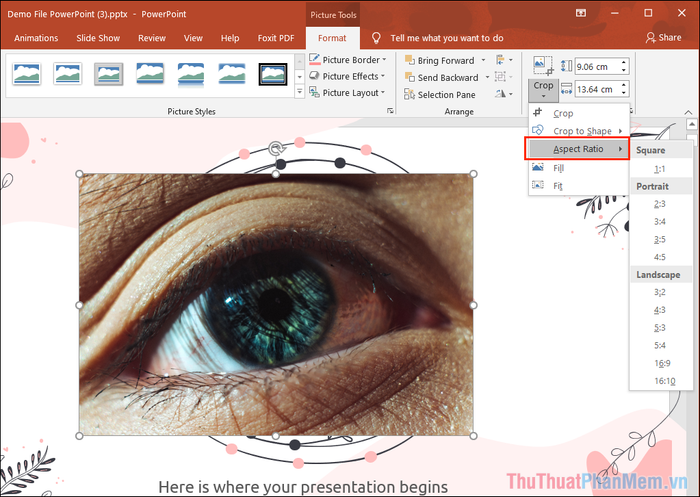Image resolution: width=700 pixels, height=497 pixels.
Task: Expand the Bring Forward dropdown arrow
Action: pos(483,60)
